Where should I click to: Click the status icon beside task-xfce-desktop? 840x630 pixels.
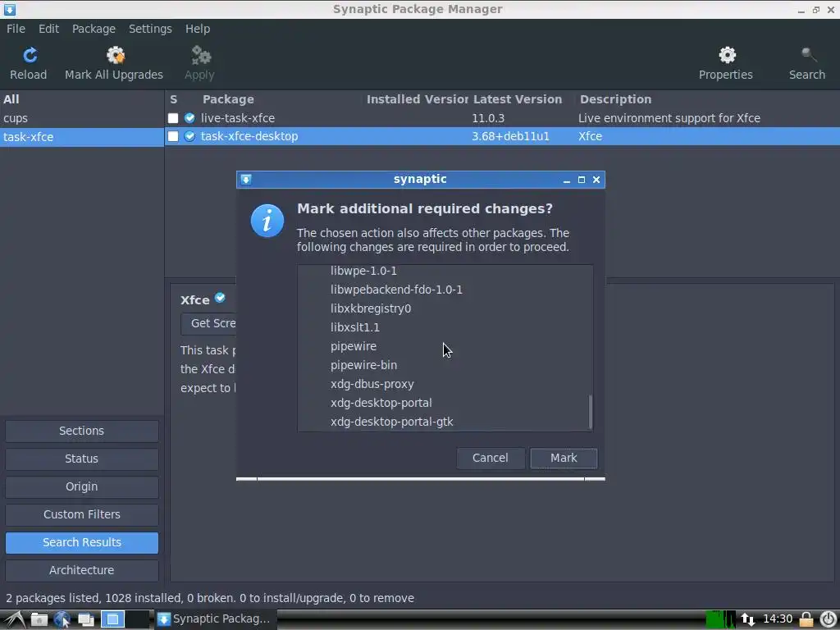189,136
